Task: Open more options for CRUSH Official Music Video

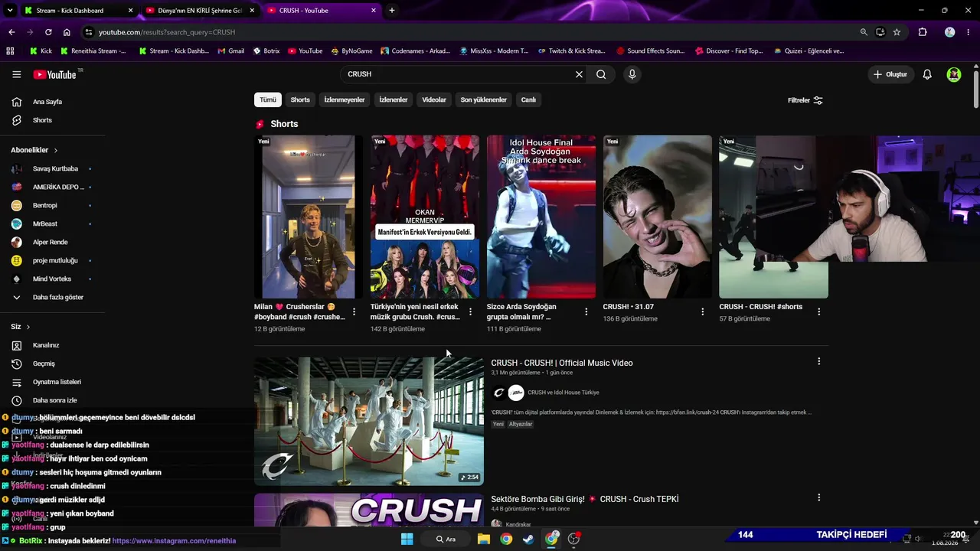Action: pyautogui.click(x=818, y=361)
